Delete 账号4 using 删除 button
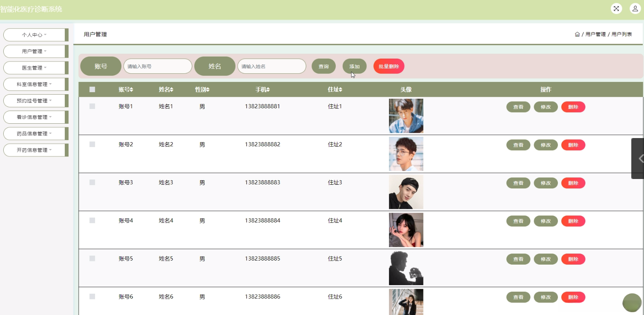 (x=573, y=221)
